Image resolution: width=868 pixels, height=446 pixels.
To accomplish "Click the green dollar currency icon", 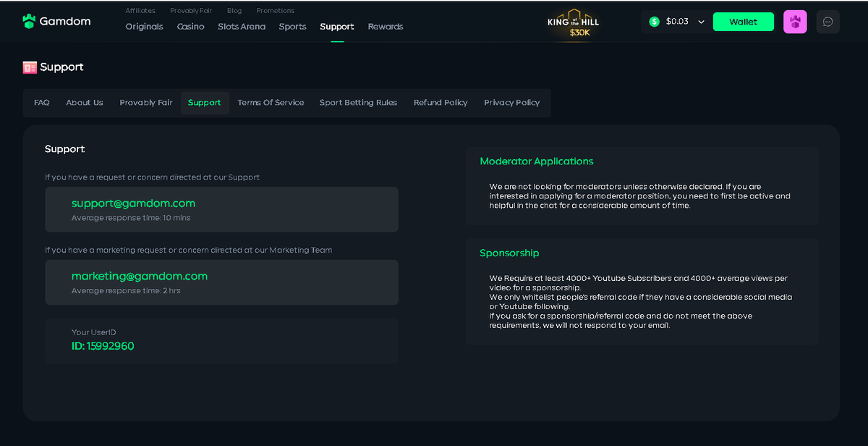I will pos(654,22).
